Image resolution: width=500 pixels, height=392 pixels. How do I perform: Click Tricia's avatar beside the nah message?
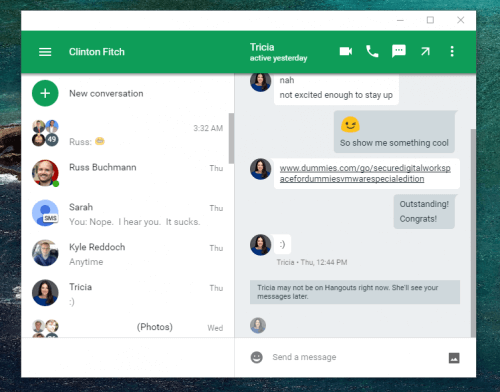click(x=260, y=82)
